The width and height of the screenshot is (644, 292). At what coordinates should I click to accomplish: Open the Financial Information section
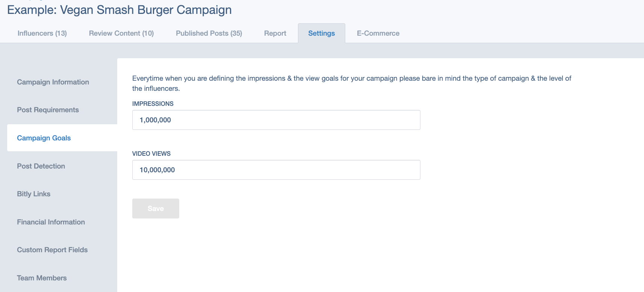51,222
